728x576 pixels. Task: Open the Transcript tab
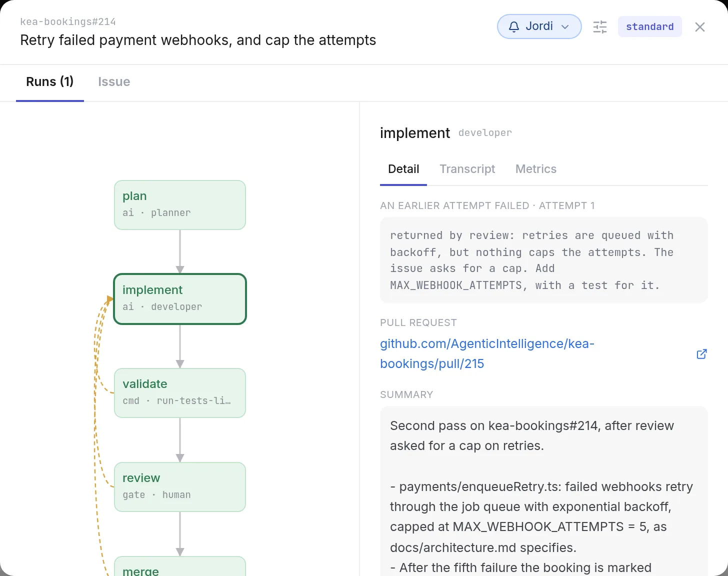pos(467,169)
